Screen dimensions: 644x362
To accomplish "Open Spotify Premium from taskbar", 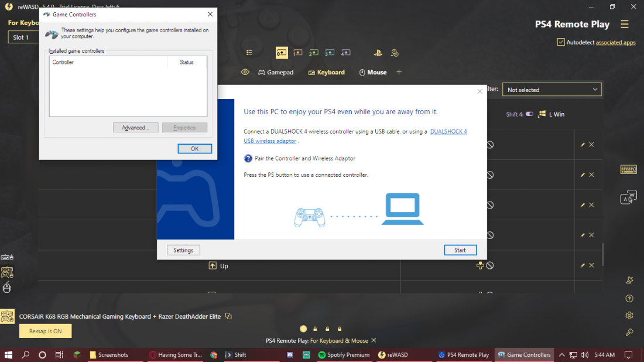I will point(344,354).
